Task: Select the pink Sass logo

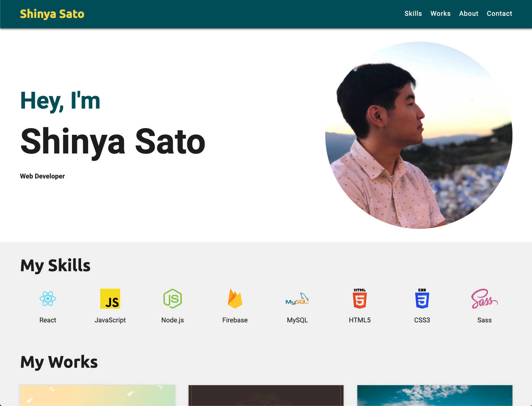Action: (485, 299)
